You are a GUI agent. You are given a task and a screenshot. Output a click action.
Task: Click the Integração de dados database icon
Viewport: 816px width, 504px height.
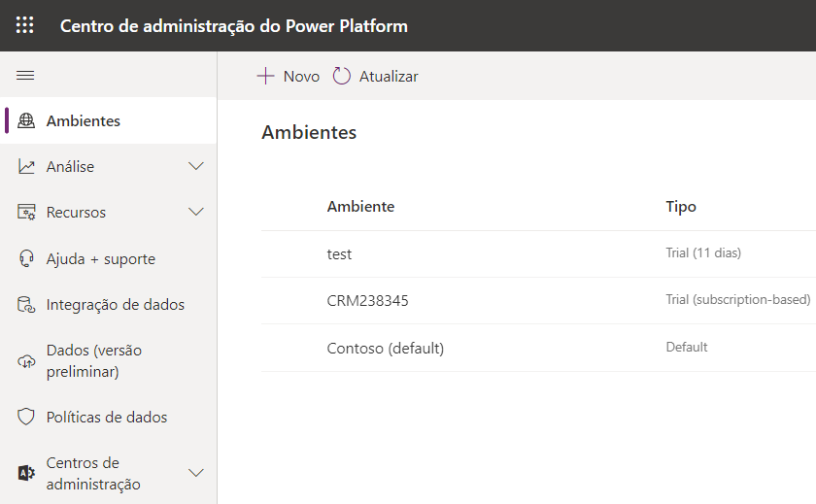[26, 304]
